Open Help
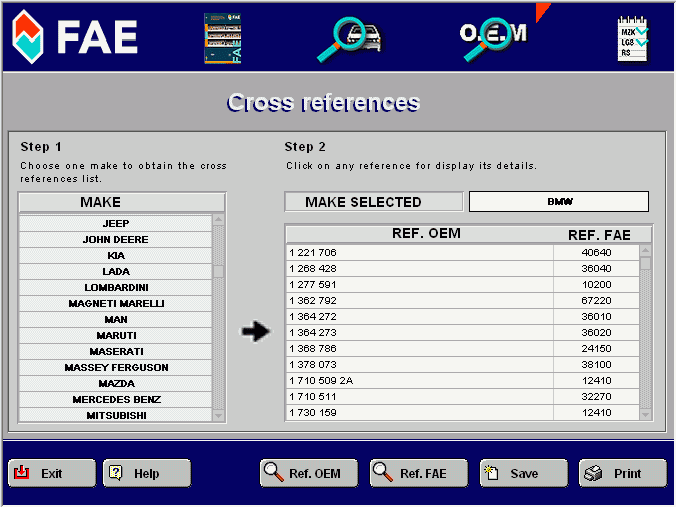676x507 pixels. click(x=147, y=473)
